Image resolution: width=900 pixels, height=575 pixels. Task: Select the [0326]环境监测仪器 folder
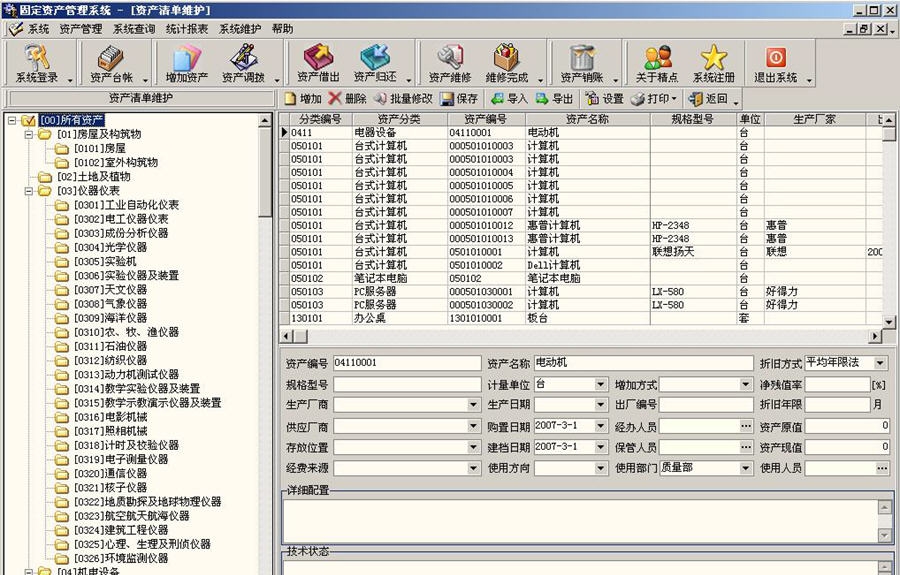[x=121, y=558]
